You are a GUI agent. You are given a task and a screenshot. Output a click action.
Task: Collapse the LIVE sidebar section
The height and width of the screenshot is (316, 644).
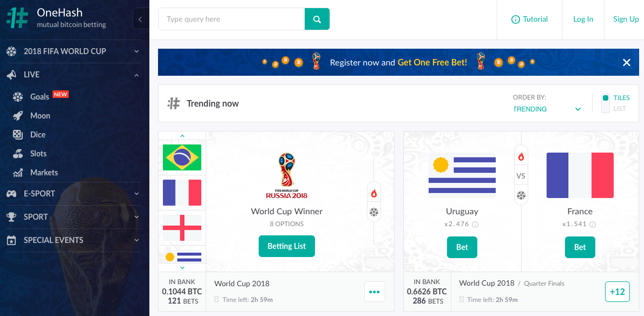[x=73, y=75]
